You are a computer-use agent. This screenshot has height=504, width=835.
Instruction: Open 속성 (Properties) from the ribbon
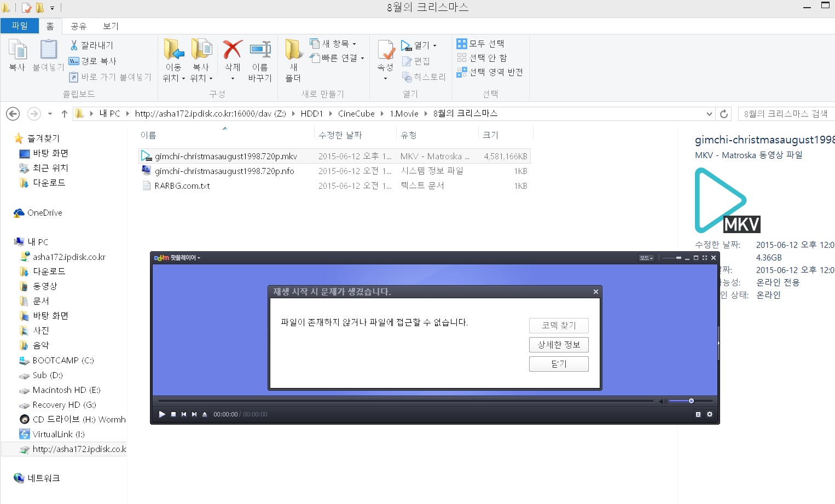(385, 60)
